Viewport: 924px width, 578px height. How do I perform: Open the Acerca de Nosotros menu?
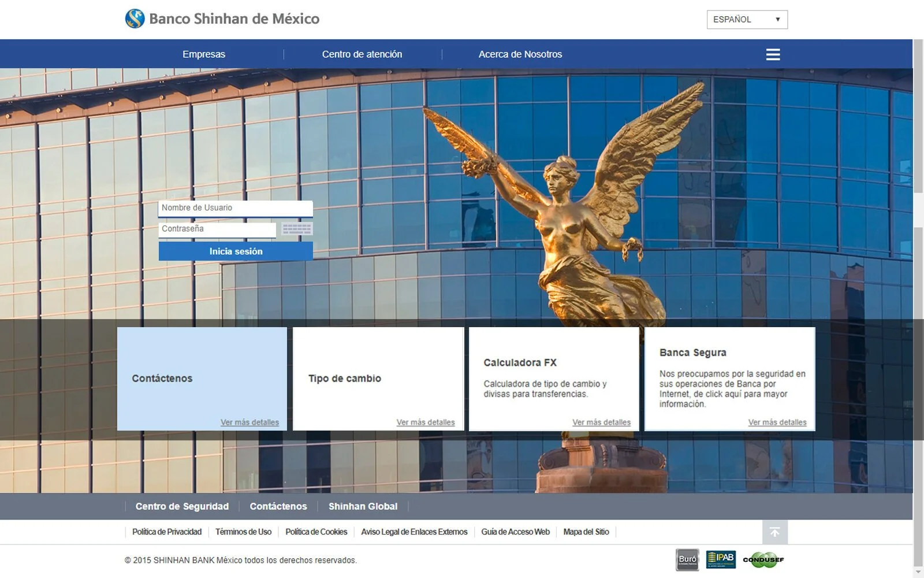click(520, 54)
